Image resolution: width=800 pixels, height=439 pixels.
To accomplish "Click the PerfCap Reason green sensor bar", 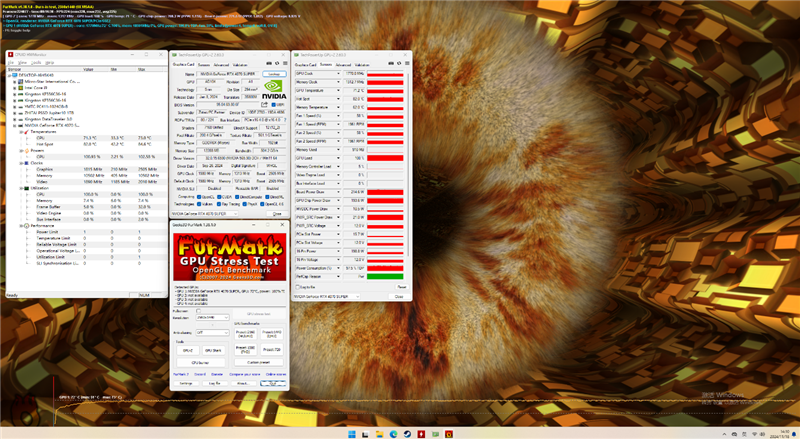I will (385, 276).
